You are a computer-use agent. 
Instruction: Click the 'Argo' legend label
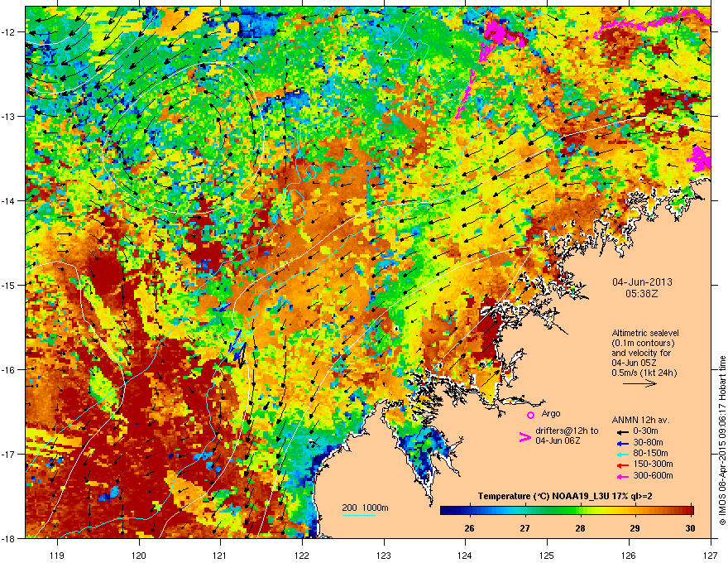click(x=551, y=413)
